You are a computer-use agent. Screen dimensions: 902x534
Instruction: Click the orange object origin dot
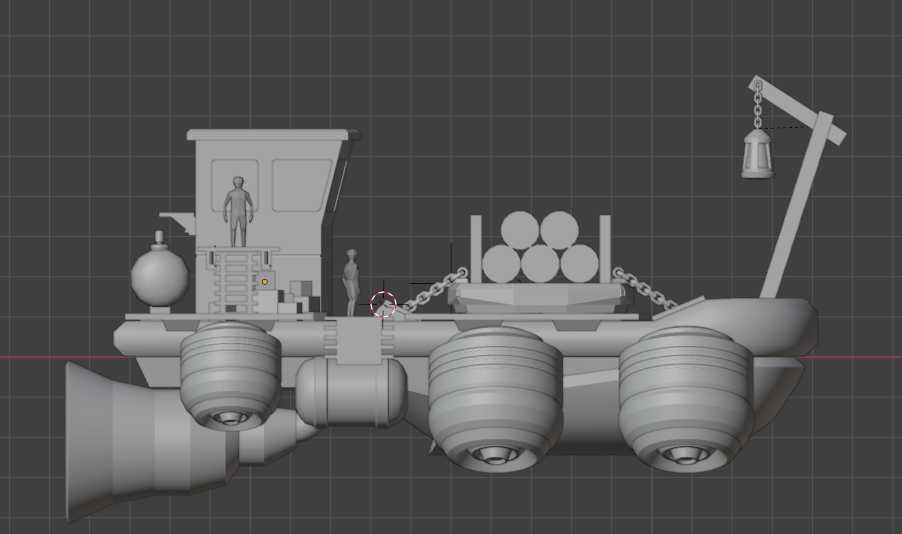point(265,282)
